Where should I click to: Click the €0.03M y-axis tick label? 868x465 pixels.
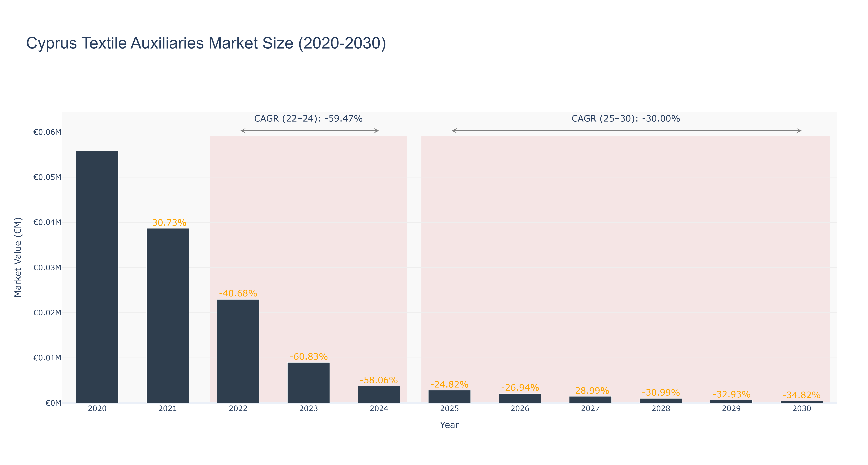47,268
